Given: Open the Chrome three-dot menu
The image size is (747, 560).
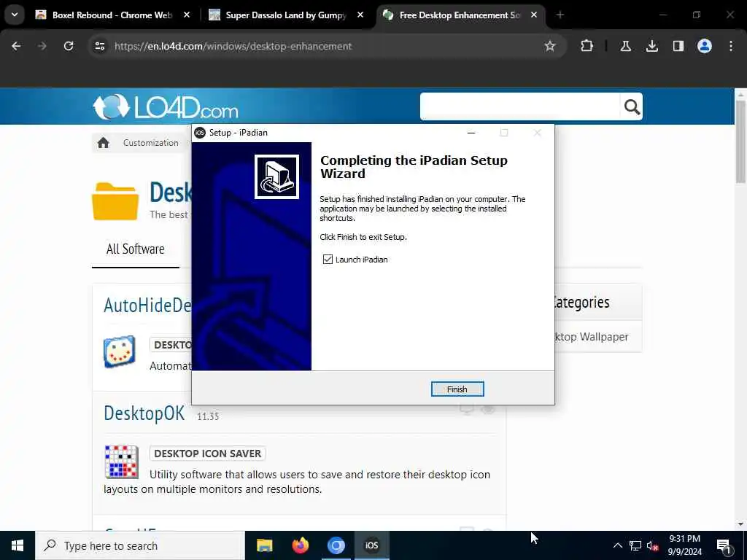Looking at the screenshot, I should point(731,46).
